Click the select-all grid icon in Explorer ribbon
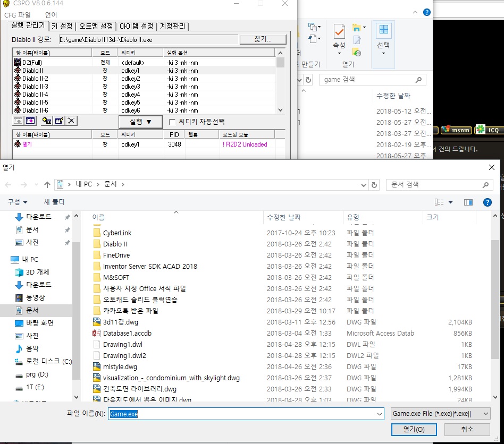The height and width of the screenshot is (444, 504). click(x=384, y=30)
